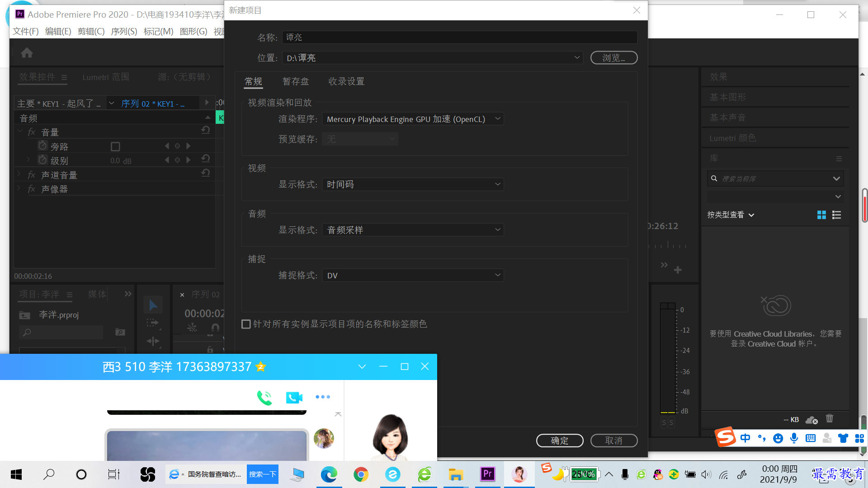This screenshot has height=488, width=868.
Task: Open File Explorer from taskbar
Action: [456, 474]
